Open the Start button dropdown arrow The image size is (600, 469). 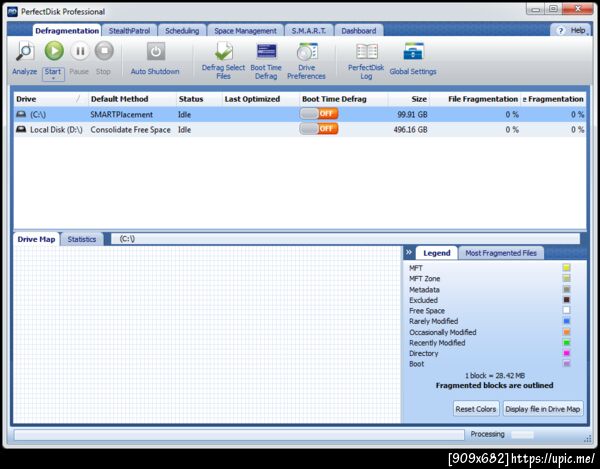[x=53, y=78]
